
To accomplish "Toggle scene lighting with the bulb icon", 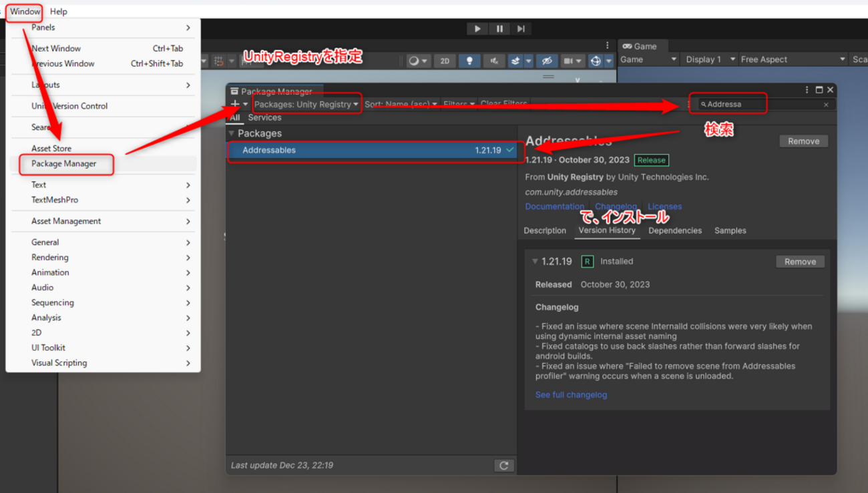I will pyautogui.click(x=469, y=61).
